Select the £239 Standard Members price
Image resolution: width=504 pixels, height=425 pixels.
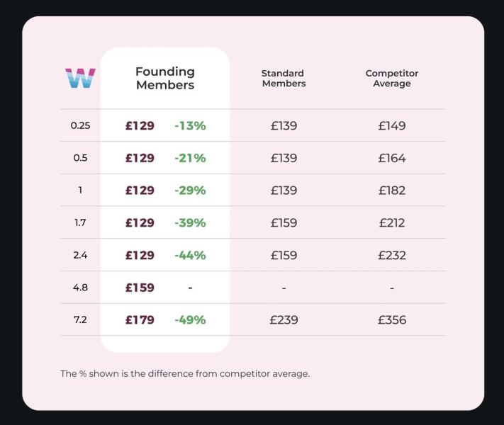(284, 320)
